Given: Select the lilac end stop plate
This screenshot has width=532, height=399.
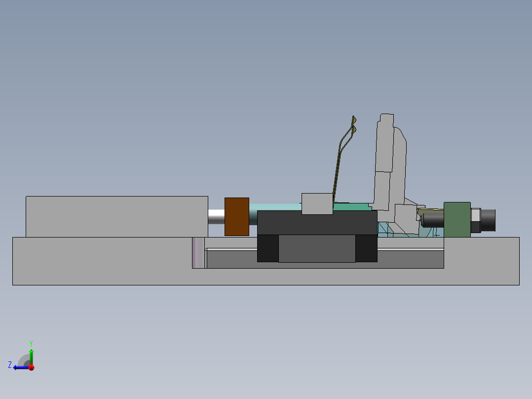Looking at the screenshot, I should (198, 253).
